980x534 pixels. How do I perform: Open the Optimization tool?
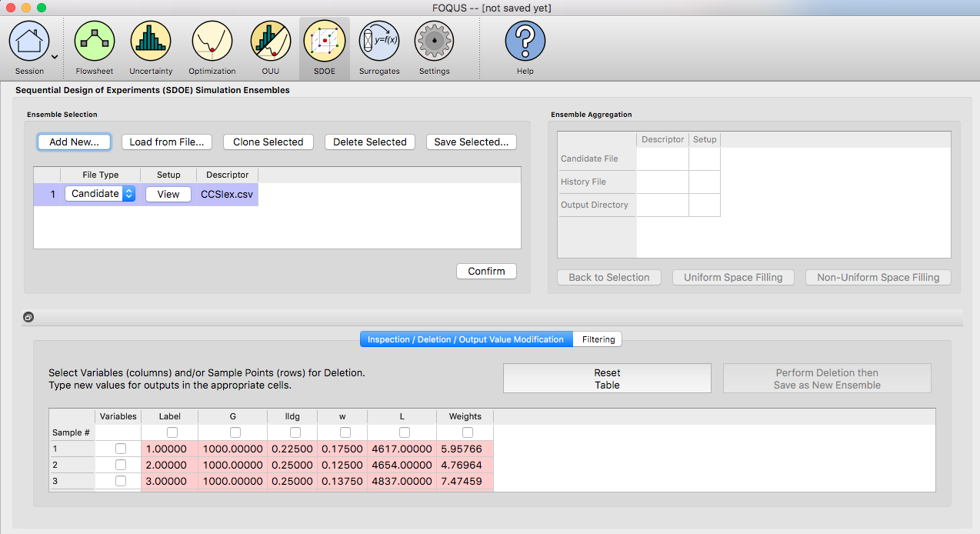click(212, 42)
